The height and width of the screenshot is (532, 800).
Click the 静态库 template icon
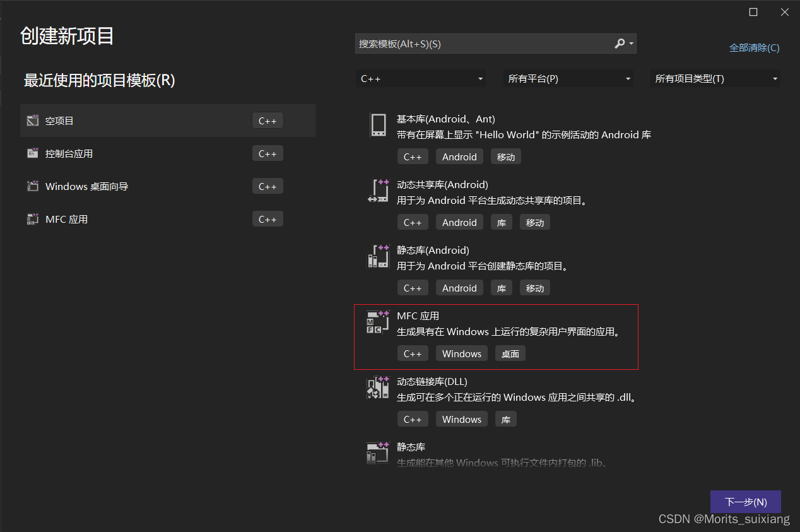[378, 453]
